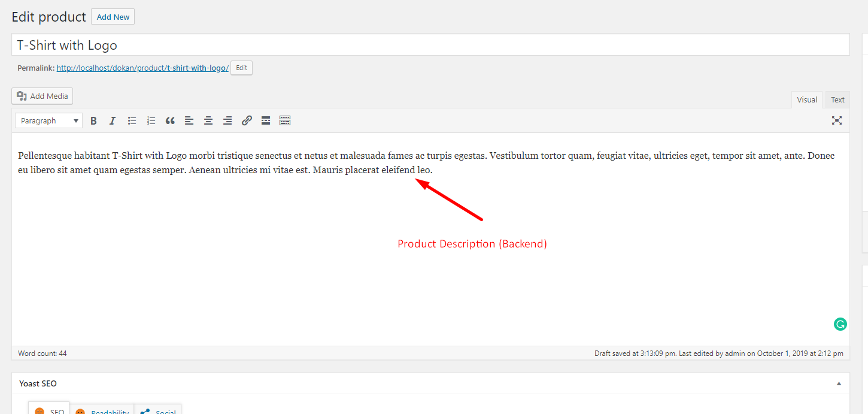Switch to the Text editing tab

(x=837, y=99)
